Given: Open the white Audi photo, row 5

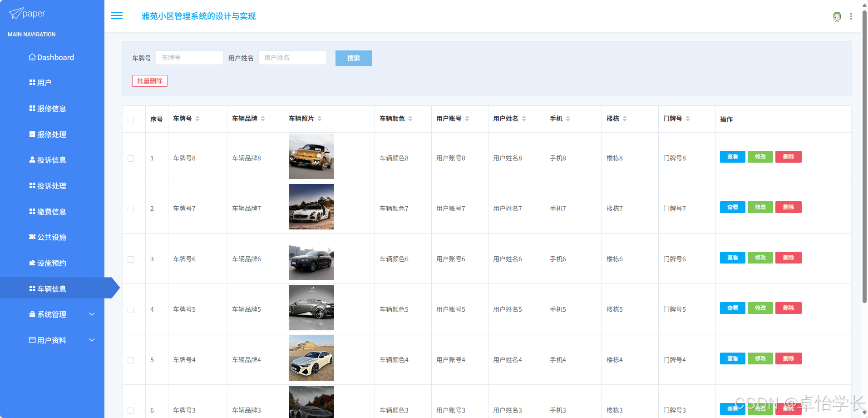Looking at the screenshot, I should pos(311,358).
